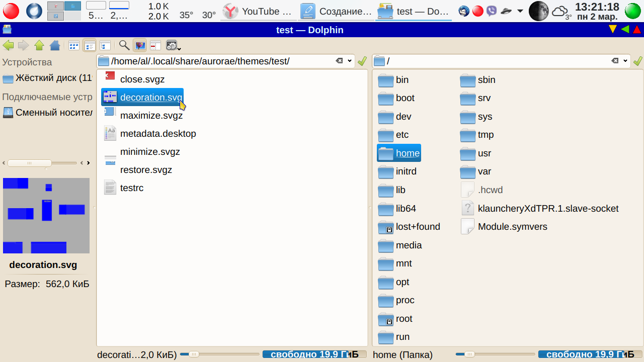Open the search magnifier tool
Image resolution: width=644 pixels, height=362 pixels.
coord(124,46)
